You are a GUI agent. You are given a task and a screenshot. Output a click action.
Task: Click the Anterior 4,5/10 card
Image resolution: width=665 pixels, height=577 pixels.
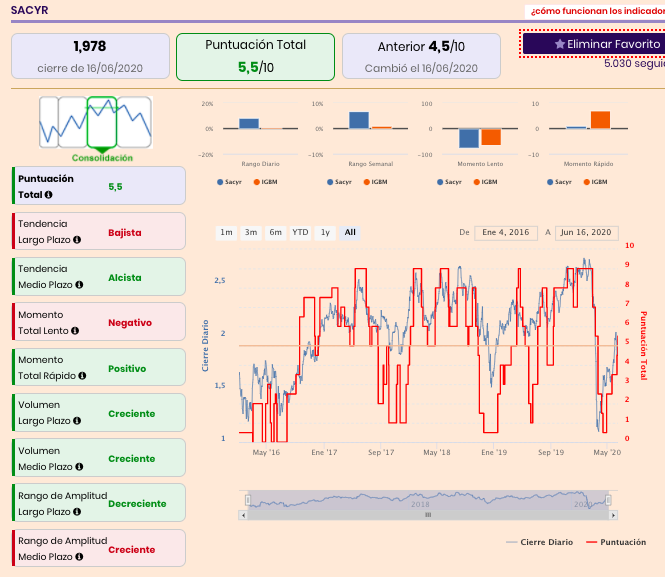click(x=421, y=56)
